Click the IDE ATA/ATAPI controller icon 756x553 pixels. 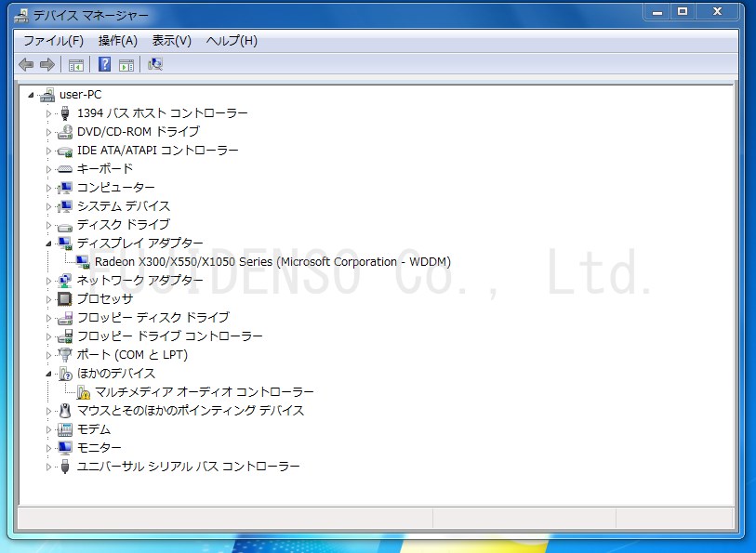click(64, 151)
